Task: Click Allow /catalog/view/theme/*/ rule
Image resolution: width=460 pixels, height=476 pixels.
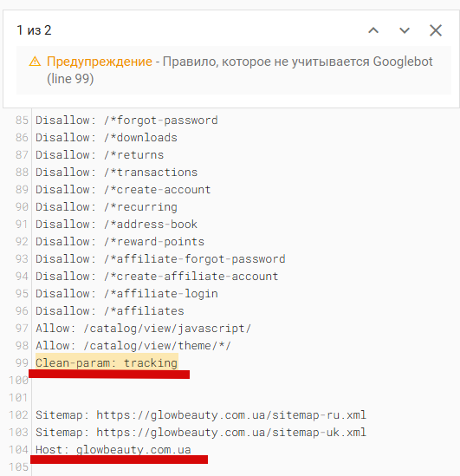Action: coord(133,345)
